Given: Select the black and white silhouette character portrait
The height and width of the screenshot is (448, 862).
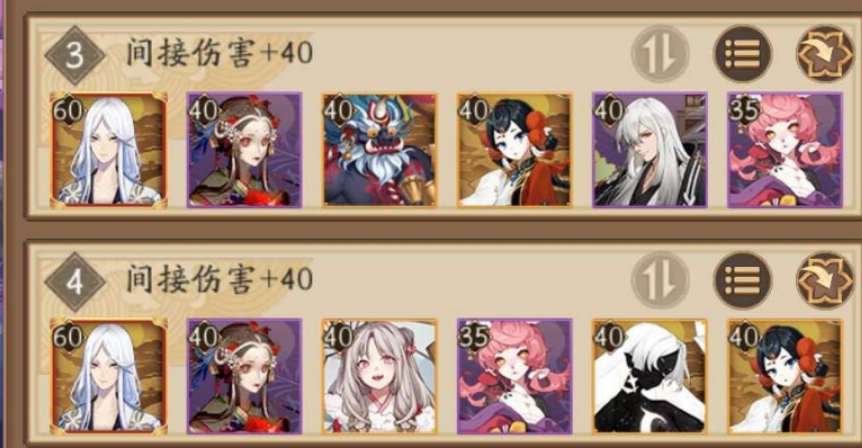Looking at the screenshot, I should point(650,377).
